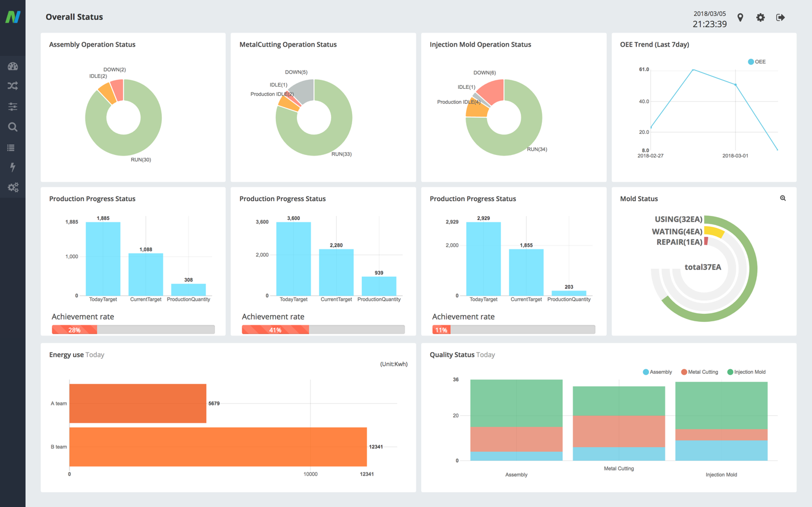Click the 2,280 CurrentTarget bar

click(x=336, y=272)
